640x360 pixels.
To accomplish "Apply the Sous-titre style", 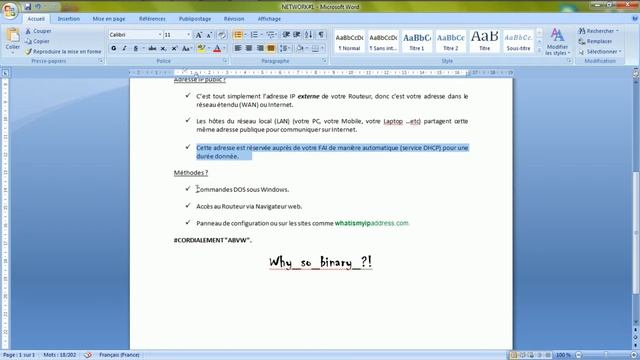I will 518,41.
